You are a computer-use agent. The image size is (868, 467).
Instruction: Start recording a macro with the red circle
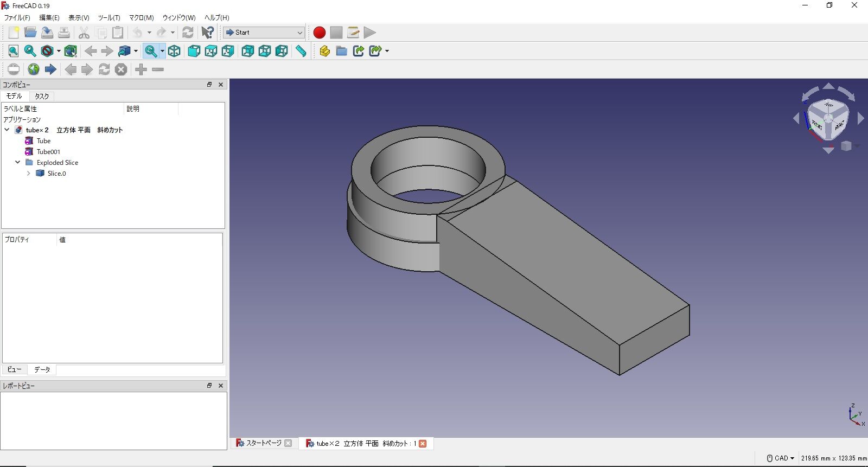(320, 33)
